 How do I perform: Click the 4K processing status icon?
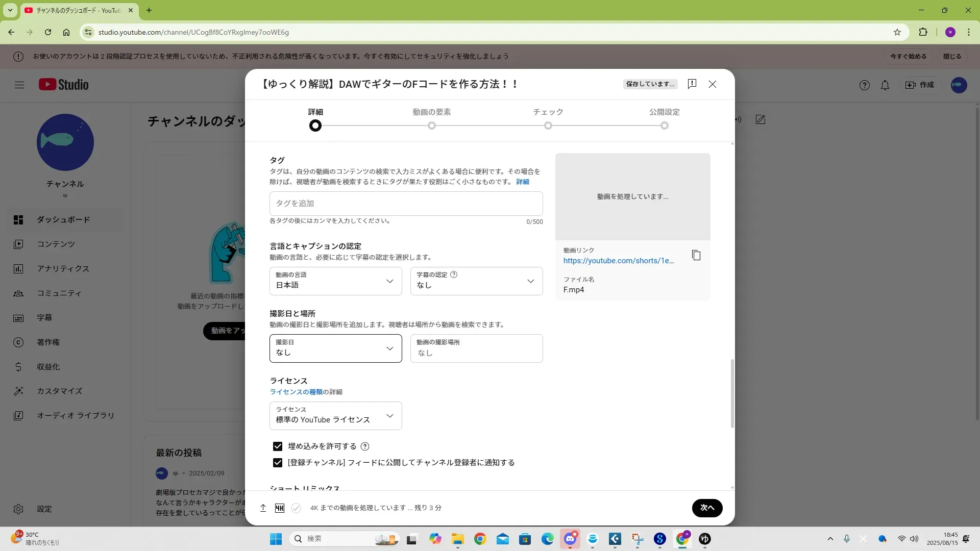(x=279, y=508)
